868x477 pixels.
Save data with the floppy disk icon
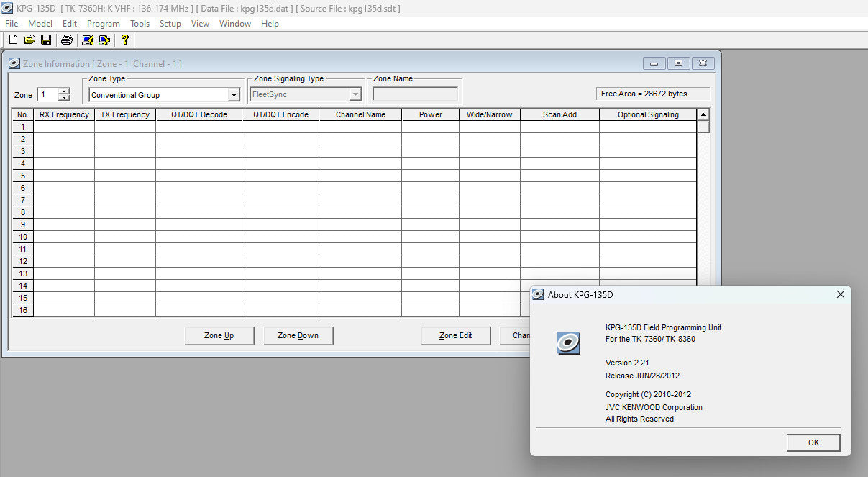pyautogui.click(x=46, y=40)
